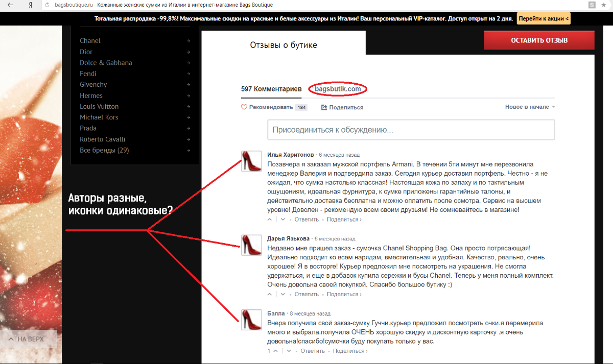
Task: Click the 'Перейти к акции' banner button
Action: [x=544, y=19]
